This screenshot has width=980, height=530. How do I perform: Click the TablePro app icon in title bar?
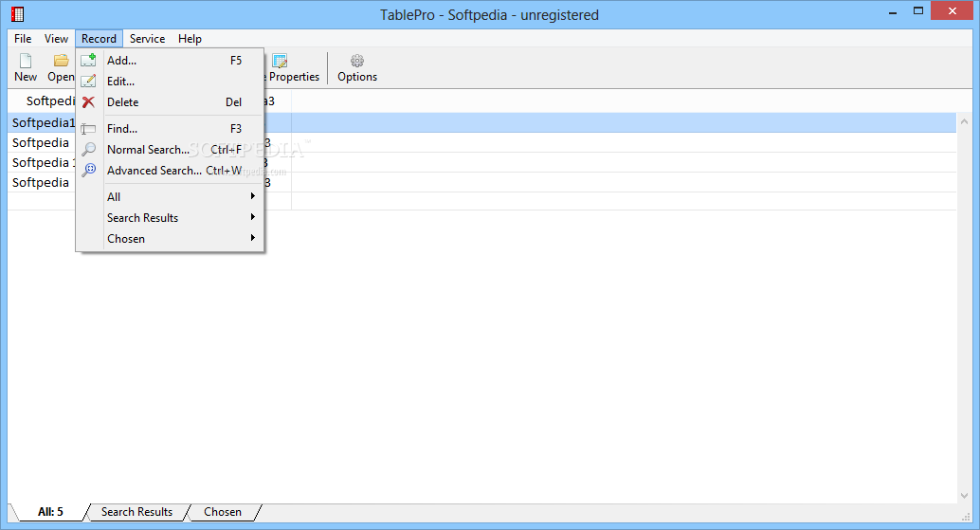pos(17,14)
